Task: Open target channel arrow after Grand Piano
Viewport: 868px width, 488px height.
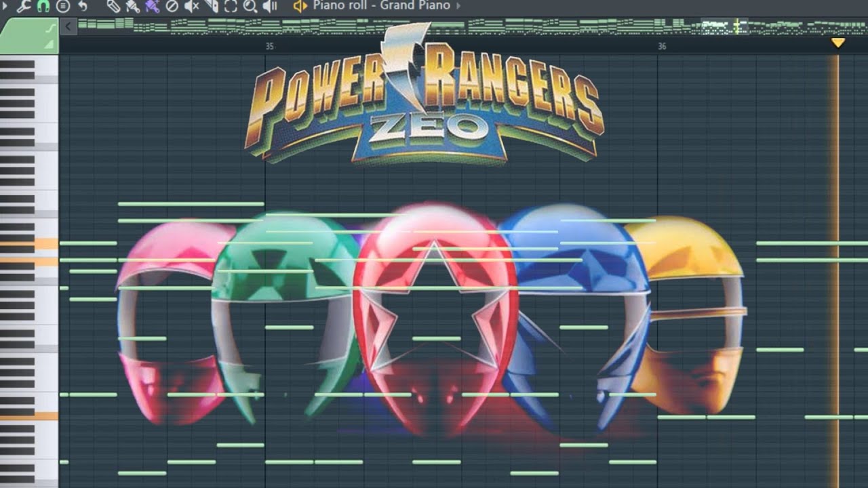Action: (x=458, y=5)
